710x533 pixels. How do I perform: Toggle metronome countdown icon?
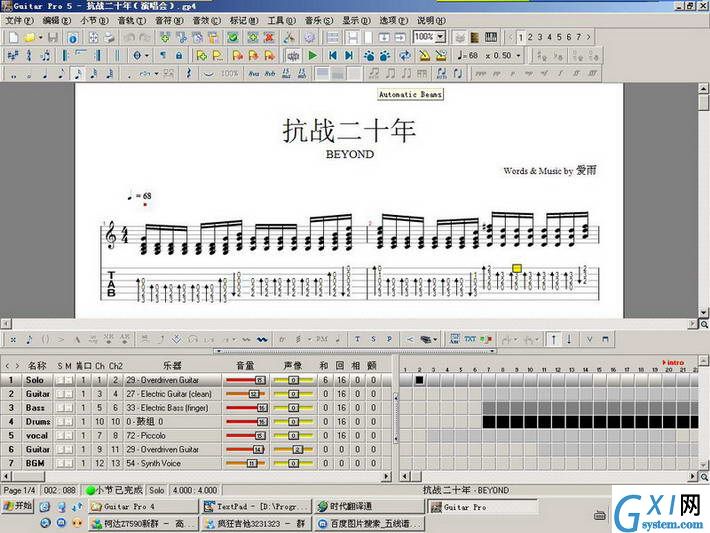point(441,56)
